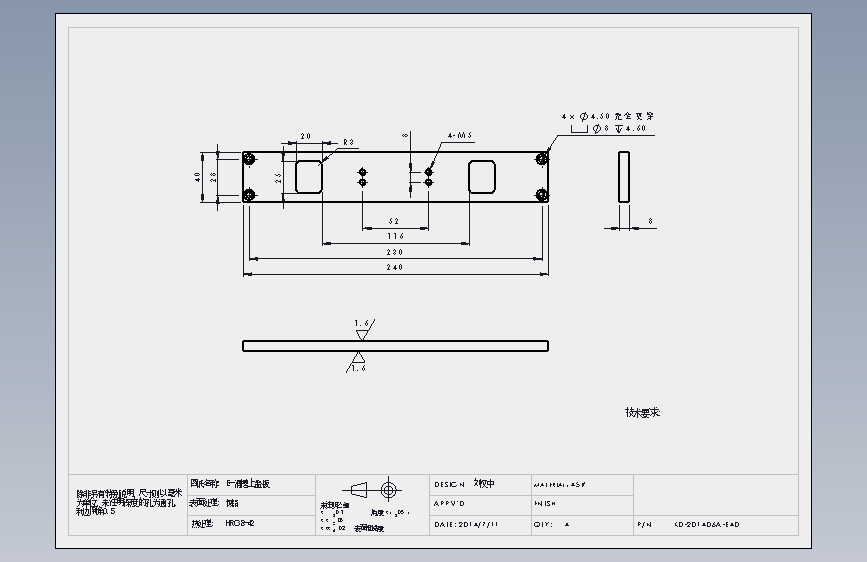Click the HRC heat treatment value
Viewport: 867px width, 562px height.
240,523
